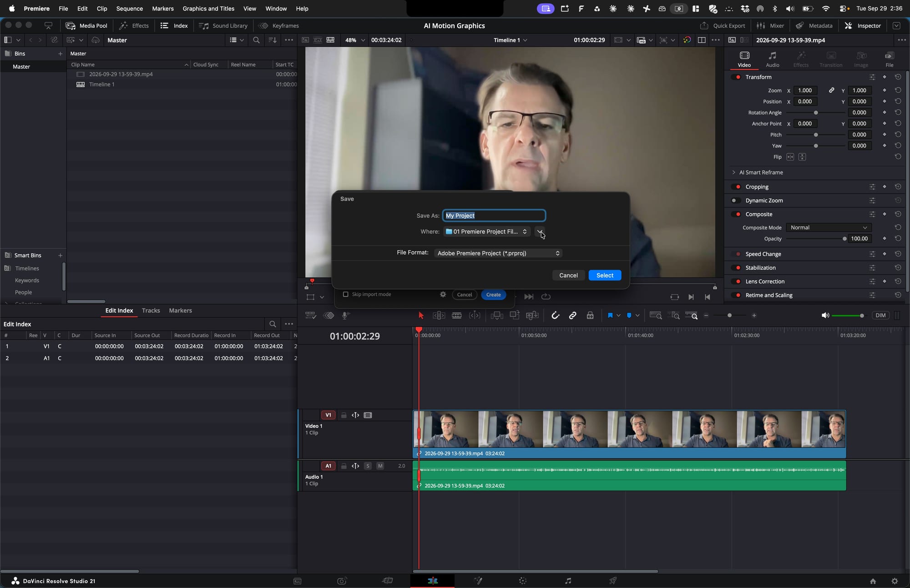Mute the Audio 1 track
910x588 pixels.
point(380,466)
